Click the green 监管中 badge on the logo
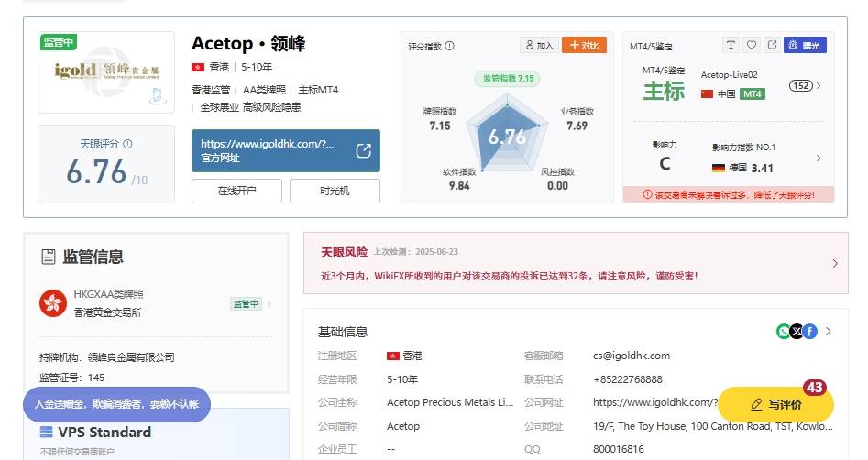Image resolution: width=868 pixels, height=460 pixels. pos(58,42)
